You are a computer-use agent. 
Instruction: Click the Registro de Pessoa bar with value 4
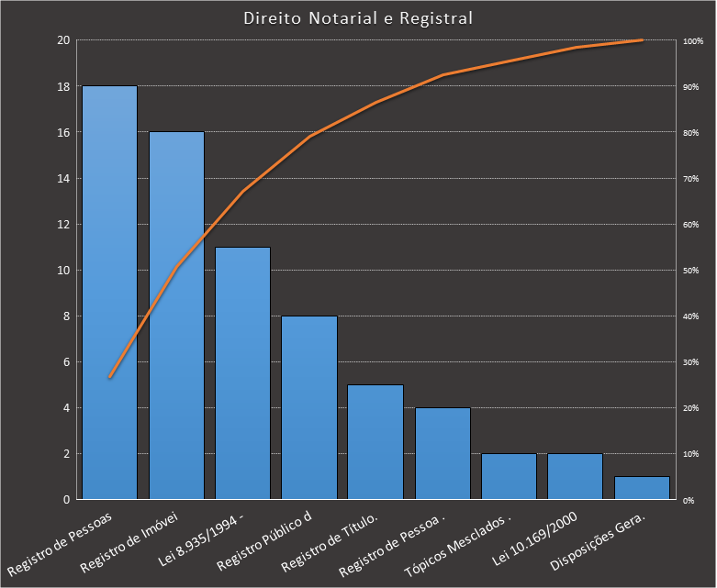pyautogui.click(x=443, y=454)
